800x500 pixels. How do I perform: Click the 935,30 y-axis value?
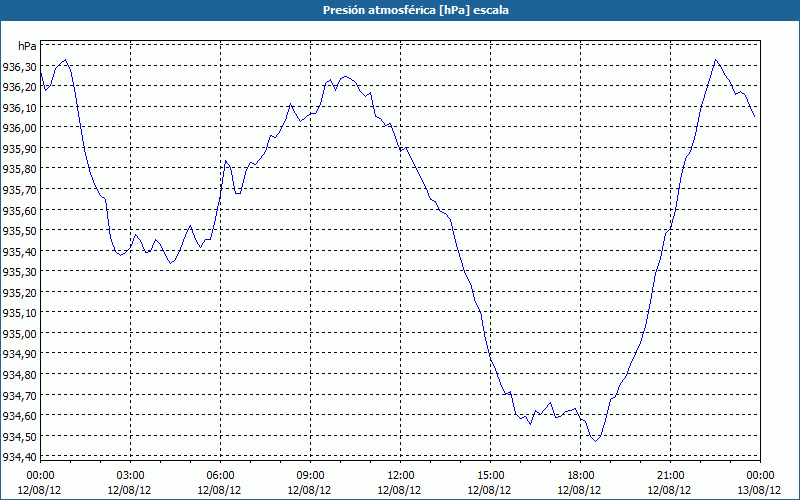pyautogui.click(x=19, y=272)
